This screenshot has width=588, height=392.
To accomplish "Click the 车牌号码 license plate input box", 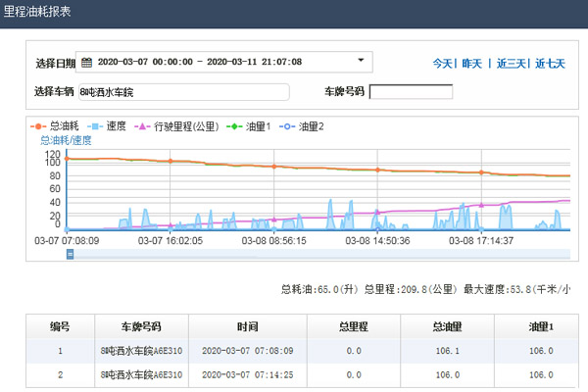I will point(411,92).
